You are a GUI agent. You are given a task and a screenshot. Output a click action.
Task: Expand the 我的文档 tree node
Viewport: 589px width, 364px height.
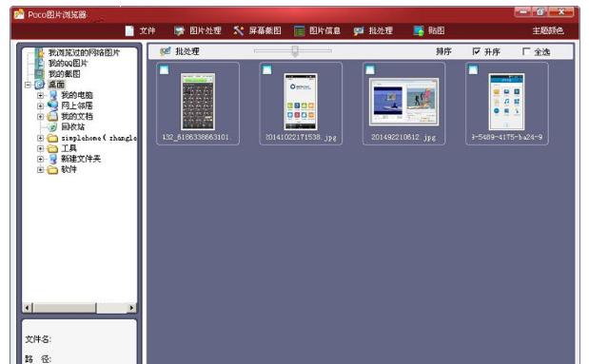40,116
